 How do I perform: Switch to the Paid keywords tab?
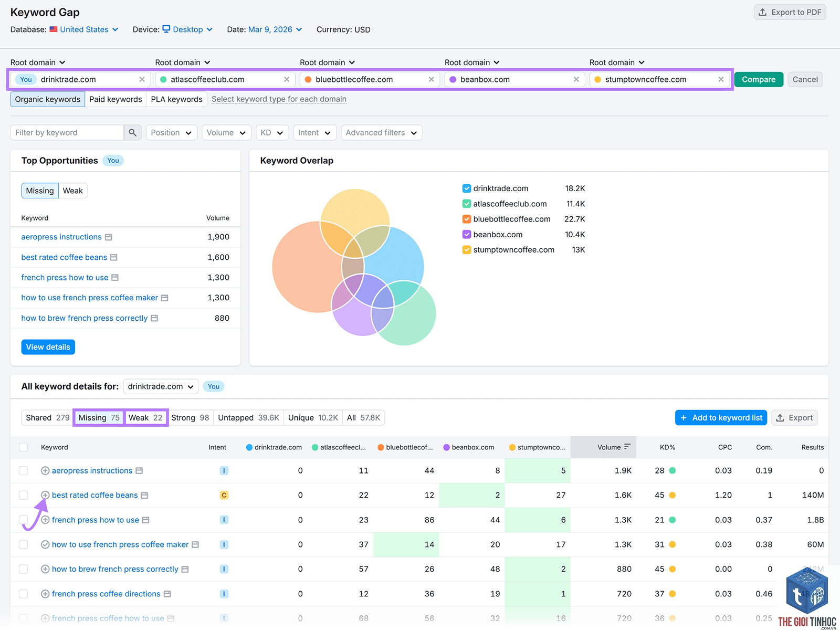tap(115, 99)
